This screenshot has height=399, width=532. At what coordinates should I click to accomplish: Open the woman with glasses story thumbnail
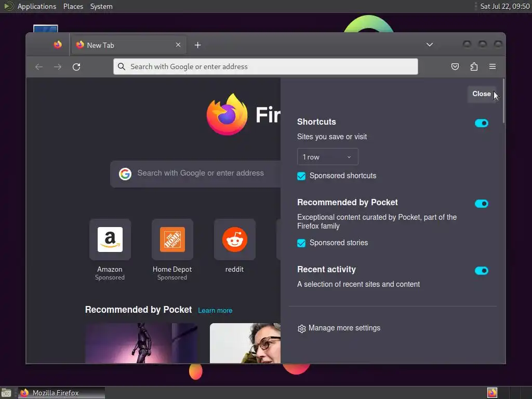pyautogui.click(x=245, y=343)
